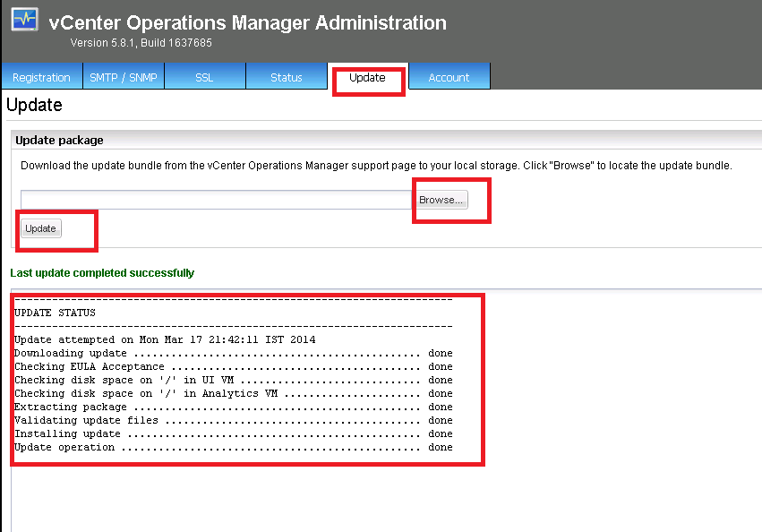
Task: Click the Downloading update log line
Action: tap(233, 354)
